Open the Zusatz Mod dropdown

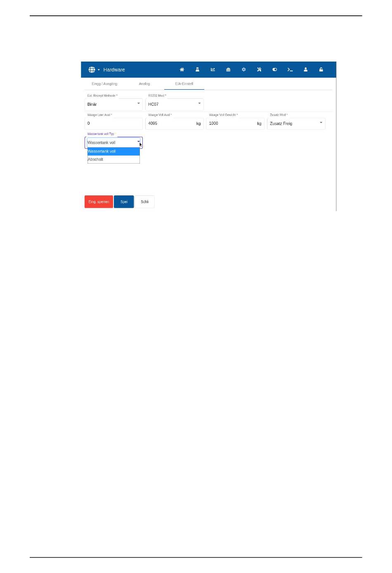pos(296,124)
